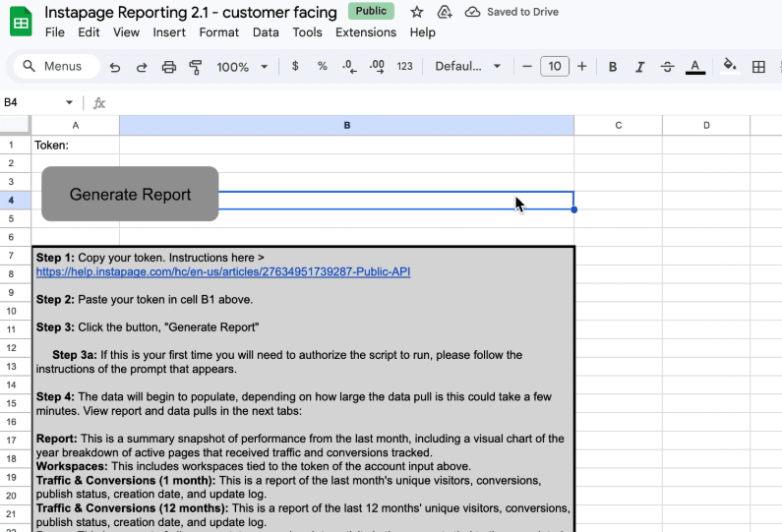
Task: Search the menus box
Action: point(56,66)
